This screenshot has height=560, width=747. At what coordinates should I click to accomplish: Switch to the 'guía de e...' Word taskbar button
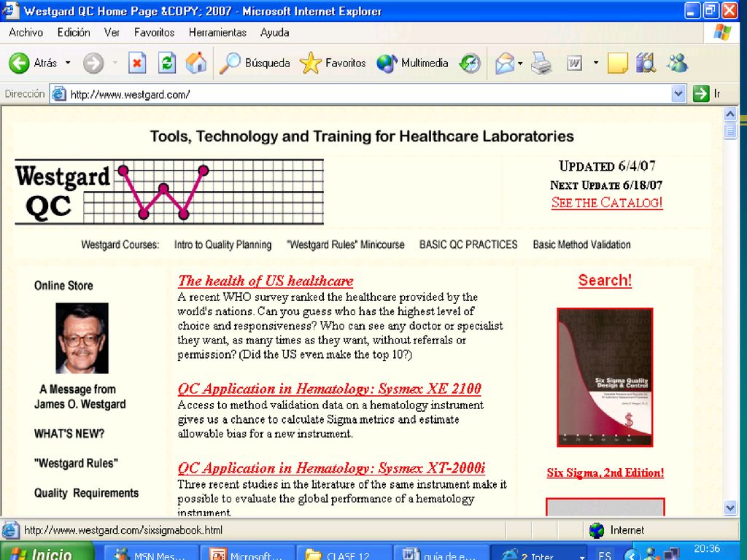[x=441, y=553]
